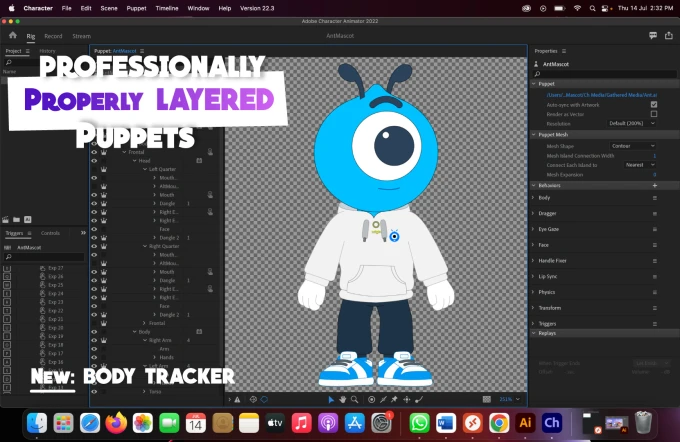The height and width of the screenshot is (442, 680).
Task: Switch to the Record workspace tab
Action: (x=53, y=36)
